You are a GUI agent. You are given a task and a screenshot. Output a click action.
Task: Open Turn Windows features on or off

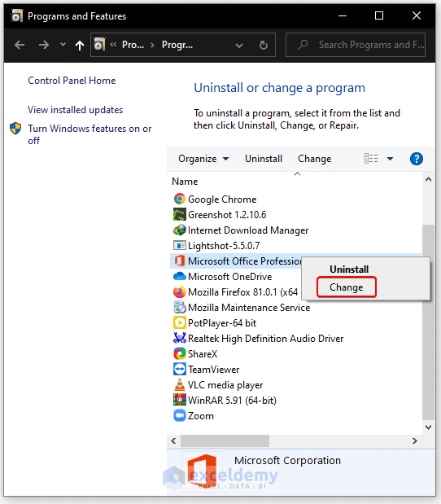coord(90,134)
